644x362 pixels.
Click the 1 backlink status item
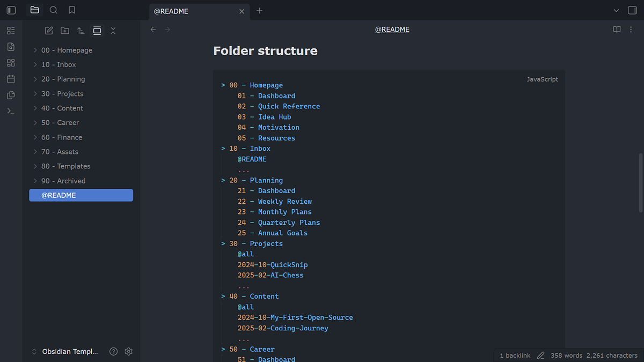point(515,356)
